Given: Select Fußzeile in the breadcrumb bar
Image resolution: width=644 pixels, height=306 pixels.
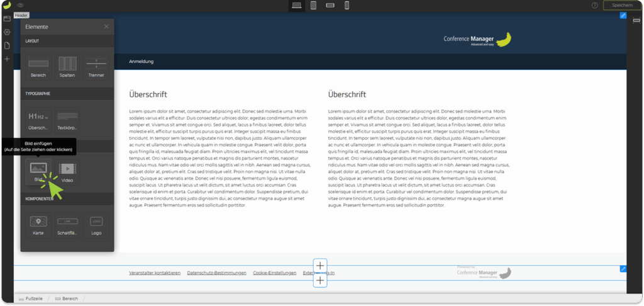Looking at the screenshot, I should tap(30, 298).
